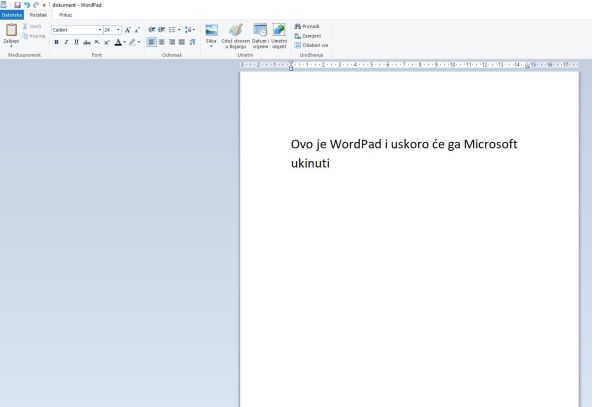Click the Zalijepi paste clipboard icon
The width and height of the screenshot is (592, 407).
(x=11, y=30)
